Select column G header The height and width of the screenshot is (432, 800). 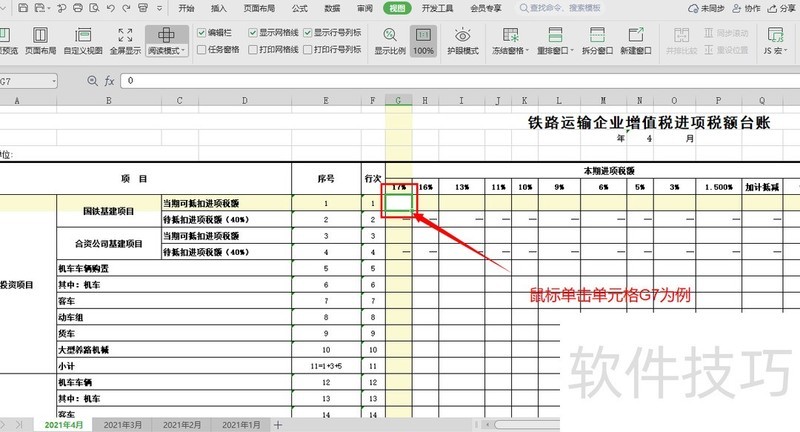click(x=398, y=100)
